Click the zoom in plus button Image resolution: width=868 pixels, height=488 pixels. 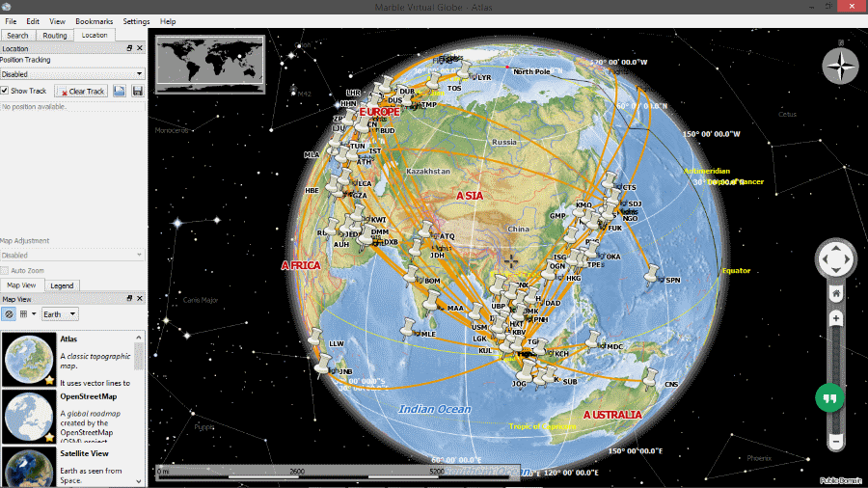coord(836,318)
